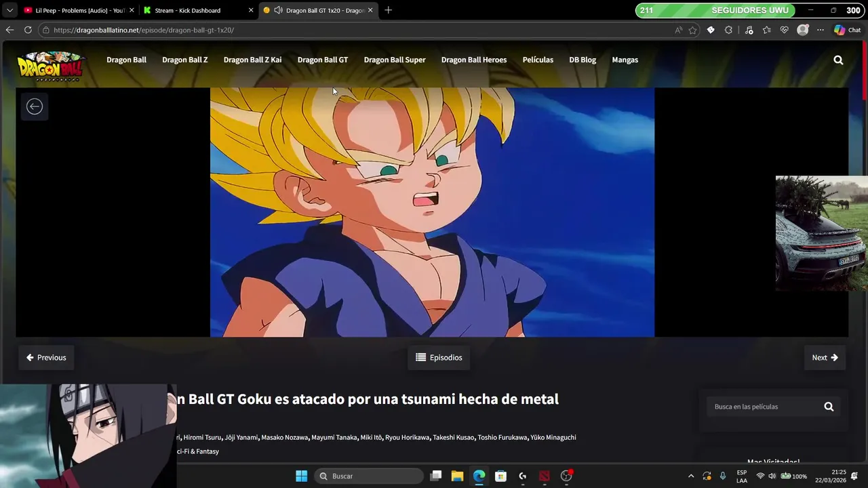Open the Favorites list icon
Screen dimensions: 868x488
766,30
